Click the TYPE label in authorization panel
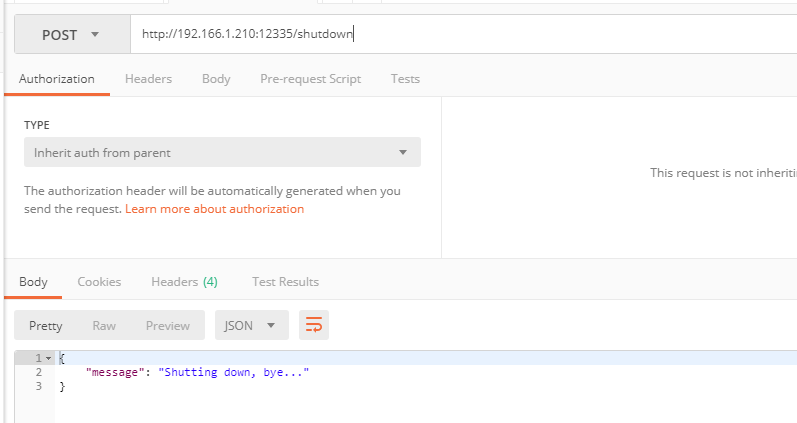This screenshot has height=423, width=797. [x=37, y=125]
